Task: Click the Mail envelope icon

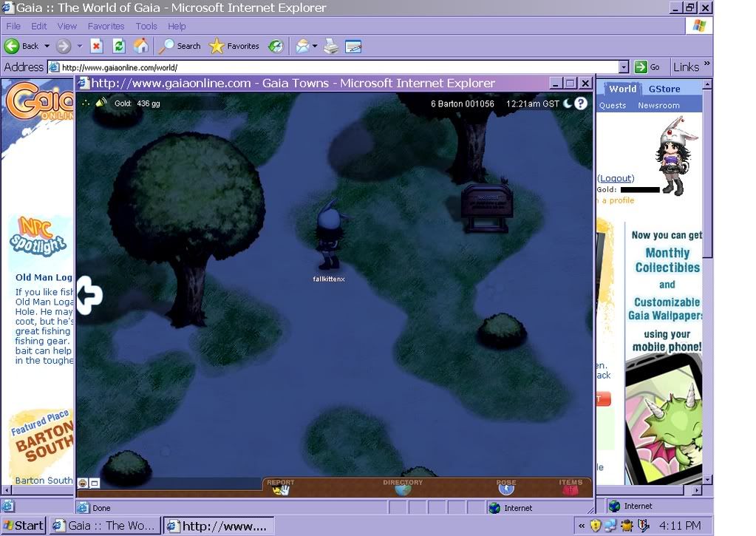Action: [302, 47]
